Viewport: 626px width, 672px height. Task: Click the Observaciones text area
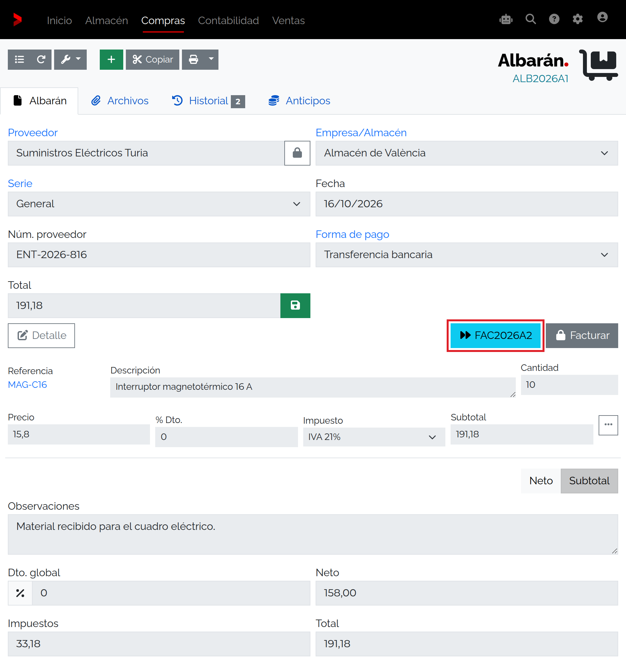313,534
